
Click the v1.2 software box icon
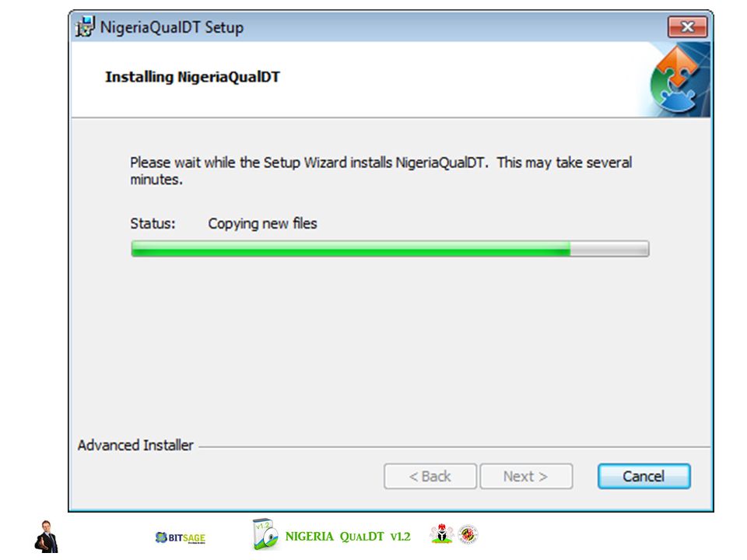click(265, 534)
